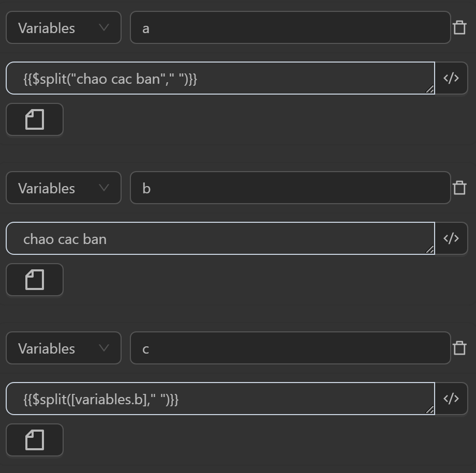
Task: Click file icon button below variable c
Action: 35,440
